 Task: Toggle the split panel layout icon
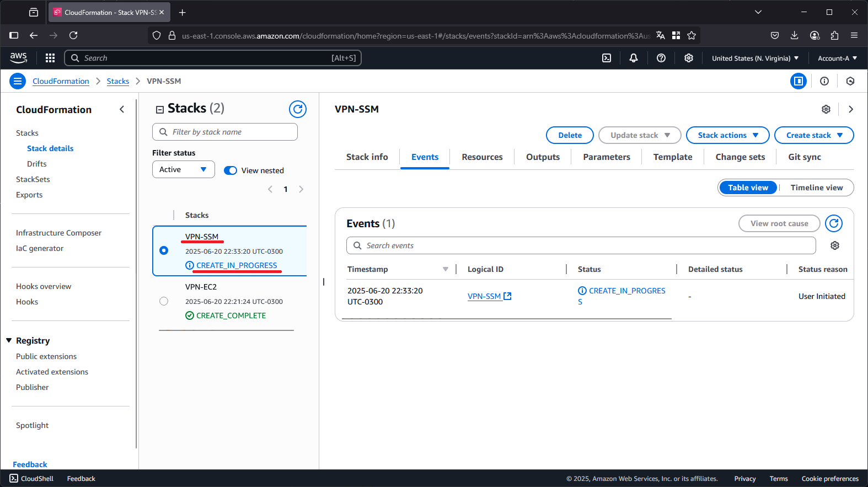pos(798,81)
